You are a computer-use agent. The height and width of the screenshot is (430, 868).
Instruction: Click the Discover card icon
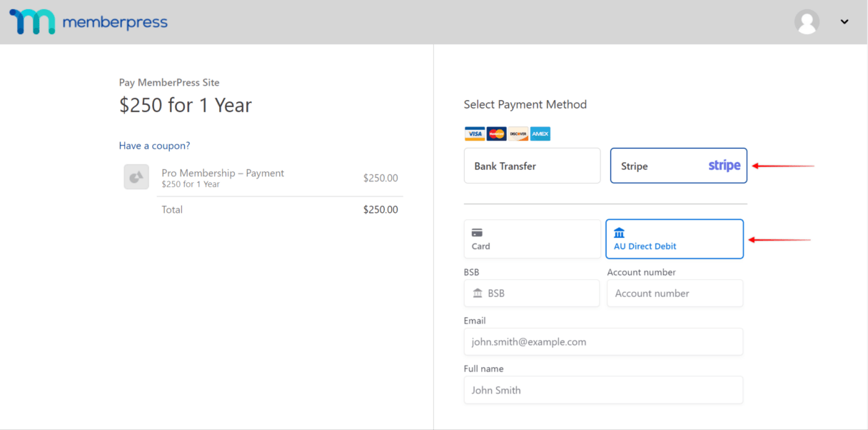[518, 134]
